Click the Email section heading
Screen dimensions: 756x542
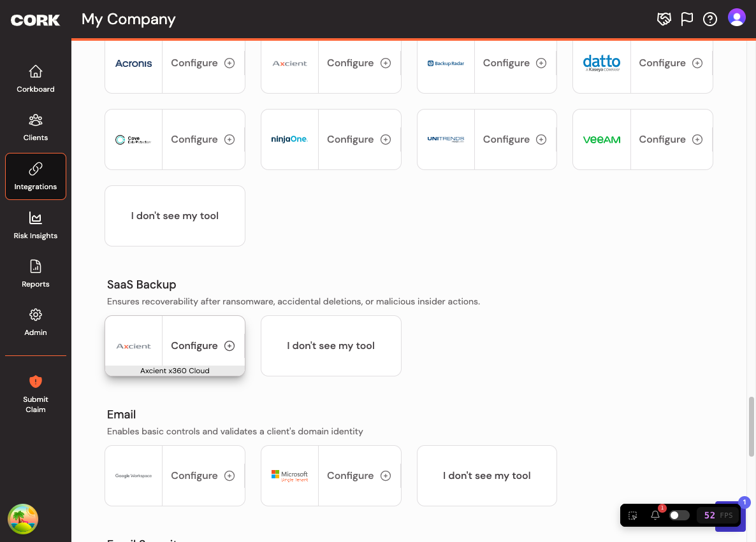pyautogui.click(x=121, y=415)
